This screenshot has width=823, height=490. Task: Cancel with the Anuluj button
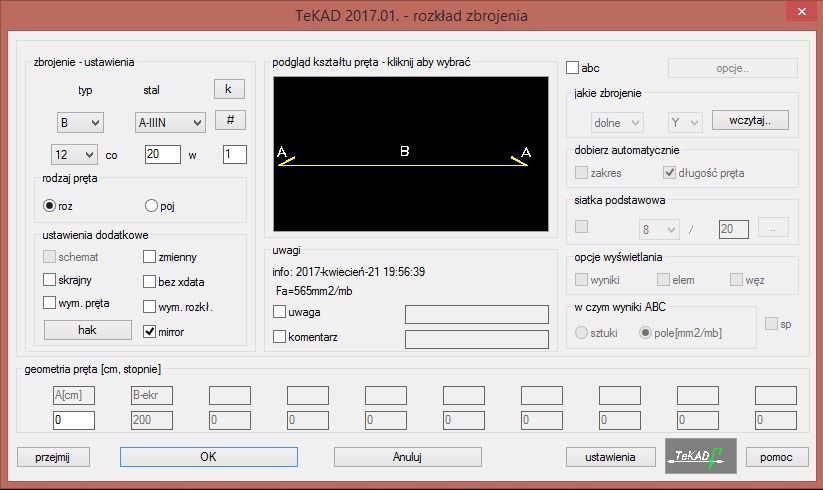point(408,457)
